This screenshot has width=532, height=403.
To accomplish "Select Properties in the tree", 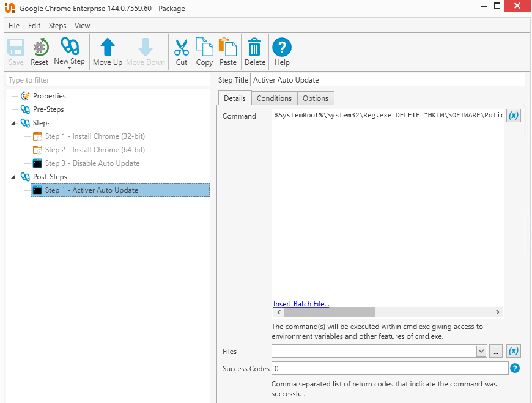I will [x=50, y=96].
